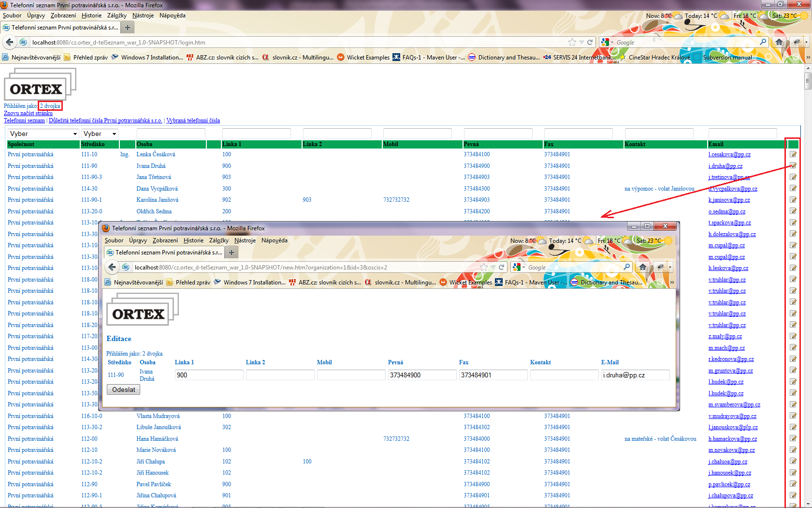This screenshot has height=508, width=812.
Task: Select Telefonní seznam tab in main window
Action: coord(60,28)
